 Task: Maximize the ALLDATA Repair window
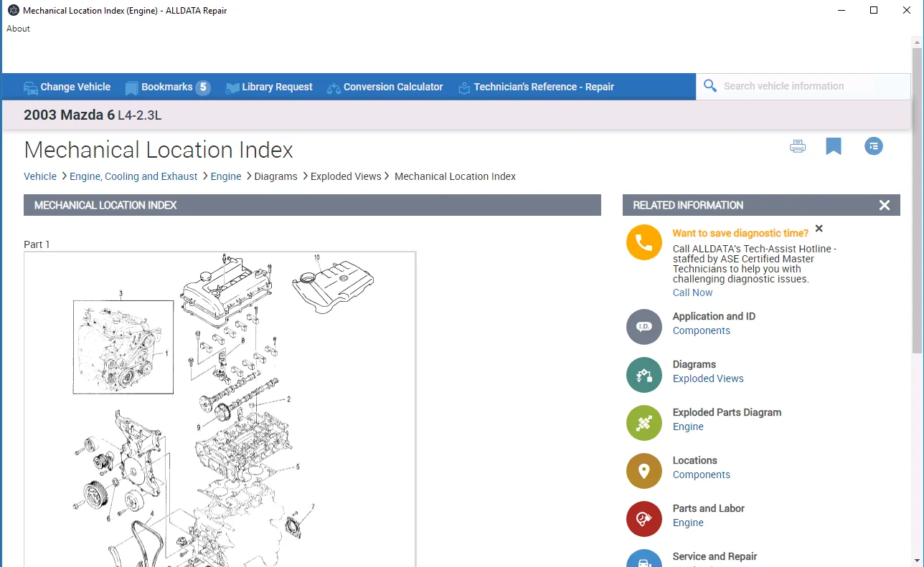pyautogui.click(x=874, y=10)
